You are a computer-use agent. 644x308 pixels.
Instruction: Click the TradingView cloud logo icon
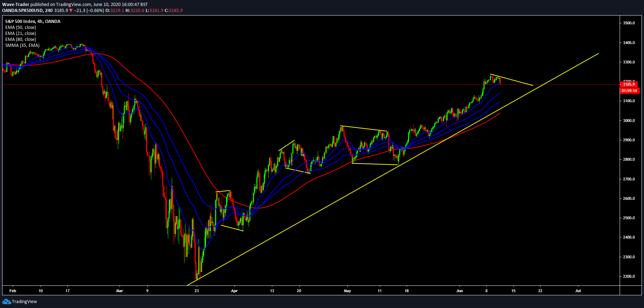point(6,301)
